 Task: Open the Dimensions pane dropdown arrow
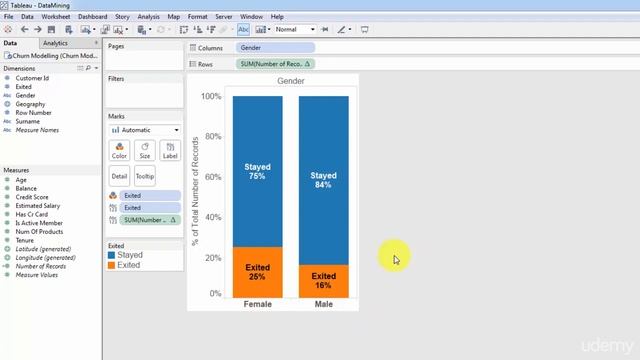[x=96, y=68]
